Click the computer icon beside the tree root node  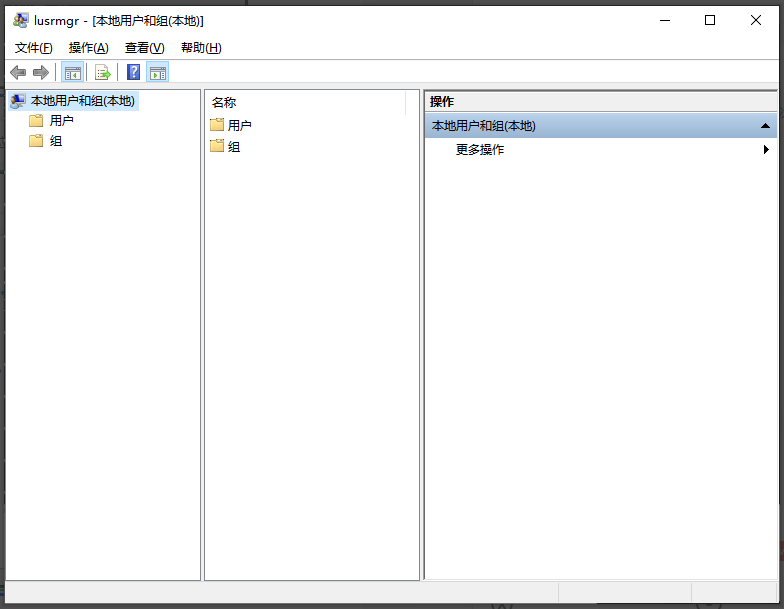point(18,101)
